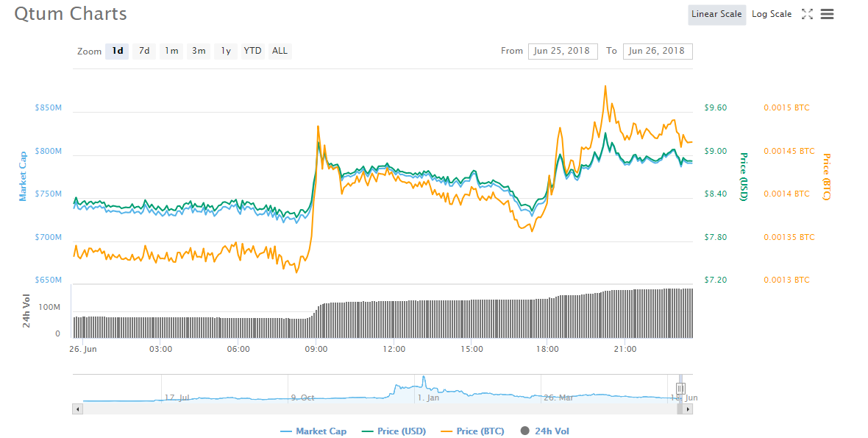Image resolution: width=868 pixels, height=438 pixels.
Task: Toggle Price (USD) series in legend
Action: click(x=394, y=431)
